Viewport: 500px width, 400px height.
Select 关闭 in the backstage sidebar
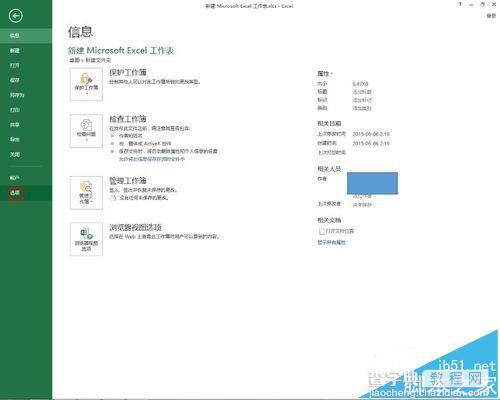click(26, 154)
